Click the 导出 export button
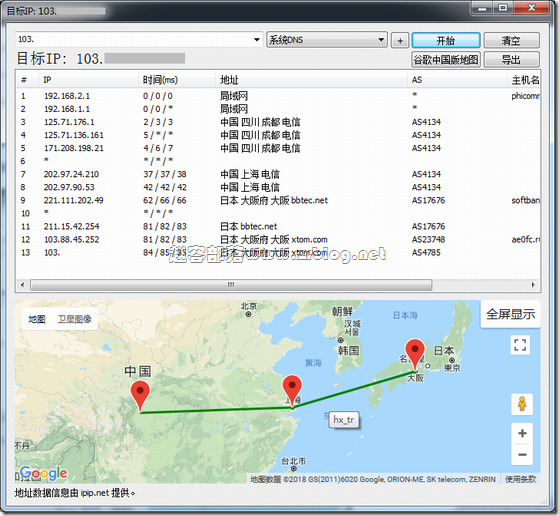 511,60
